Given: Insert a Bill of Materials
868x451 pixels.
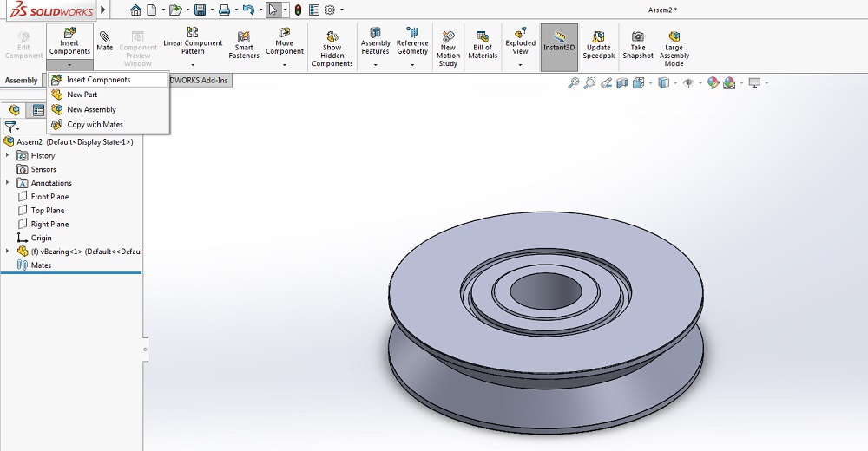Looking at the screenshot, I should pos(483,44).
